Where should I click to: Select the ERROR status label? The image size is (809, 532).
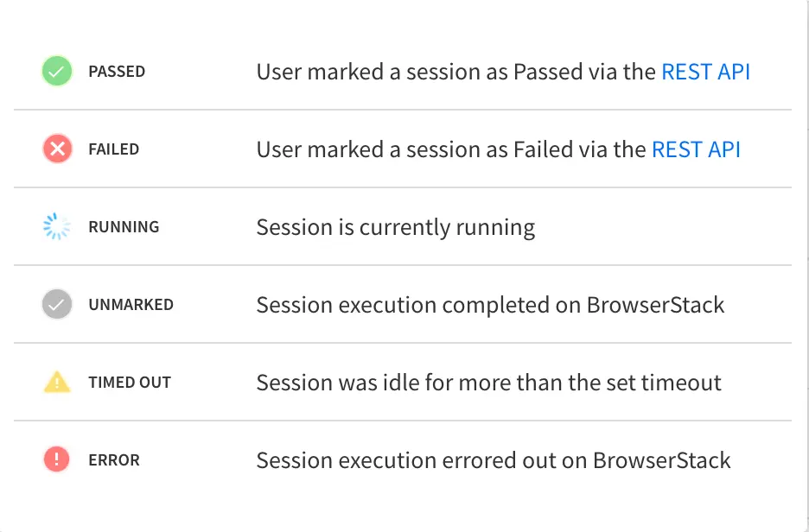click(x=113, y=460)
